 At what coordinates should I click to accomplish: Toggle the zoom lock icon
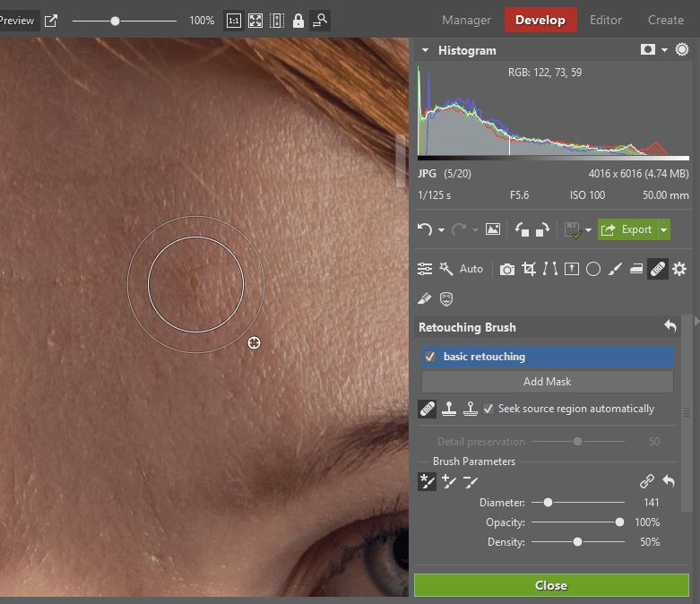click(298, 21)
